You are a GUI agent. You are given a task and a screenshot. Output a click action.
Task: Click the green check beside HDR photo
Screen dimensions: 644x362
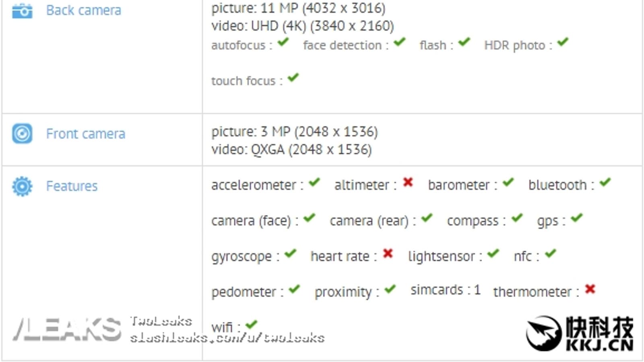tap(563, 42)
